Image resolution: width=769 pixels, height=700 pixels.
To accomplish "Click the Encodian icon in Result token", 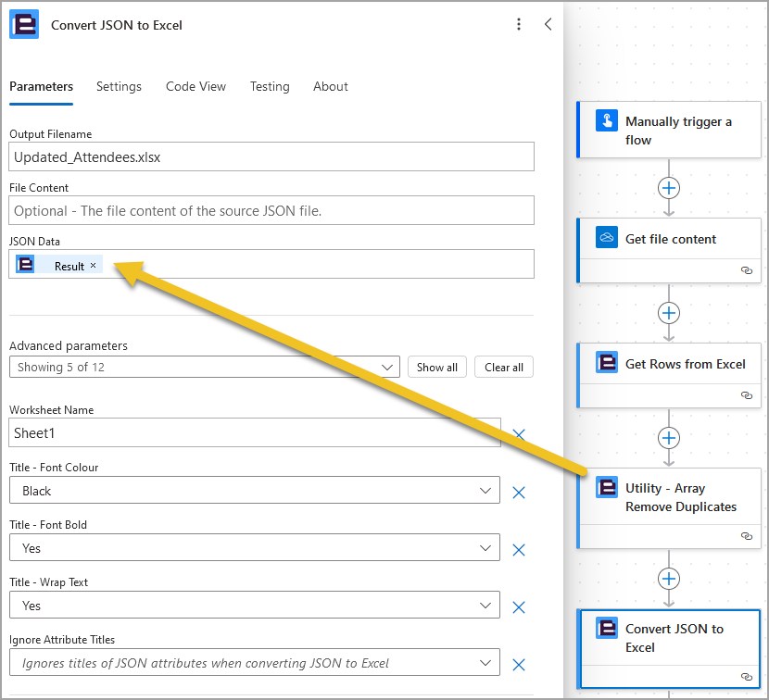I will (x=25, y=264).
